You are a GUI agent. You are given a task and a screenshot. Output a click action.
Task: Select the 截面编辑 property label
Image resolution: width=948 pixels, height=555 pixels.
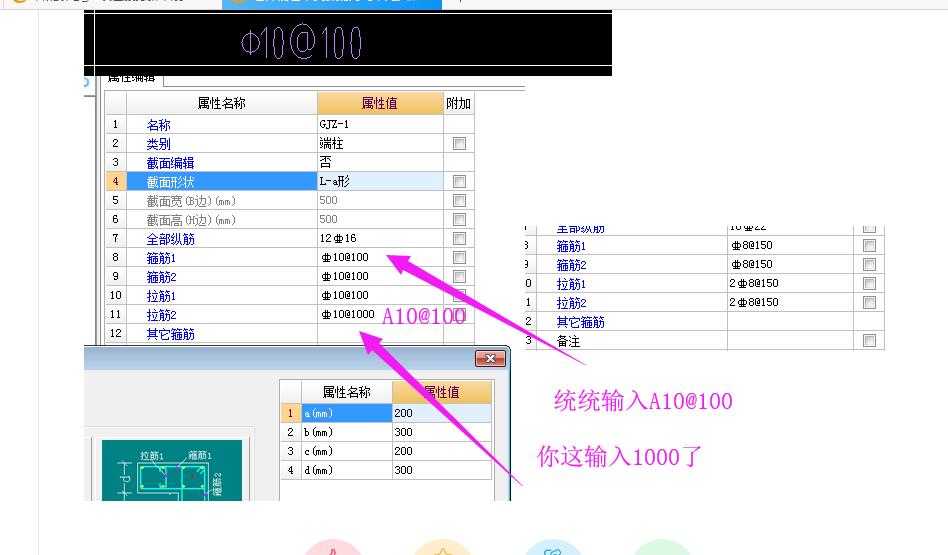170,163
